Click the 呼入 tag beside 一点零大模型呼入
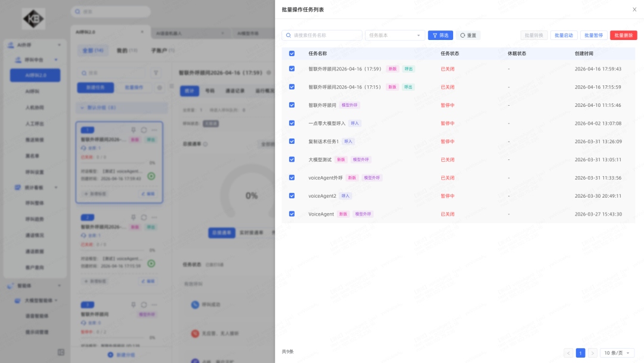This screenshot has width=644, height=363. (355, 124)
